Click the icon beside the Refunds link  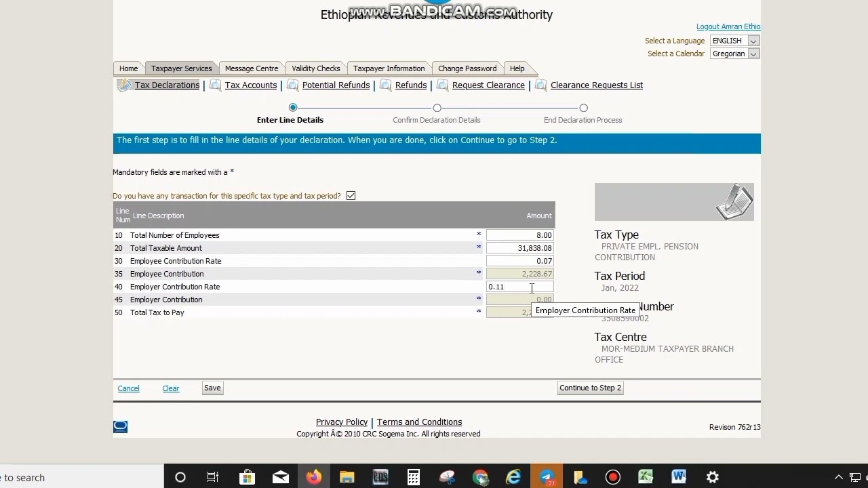coord(385,85)
